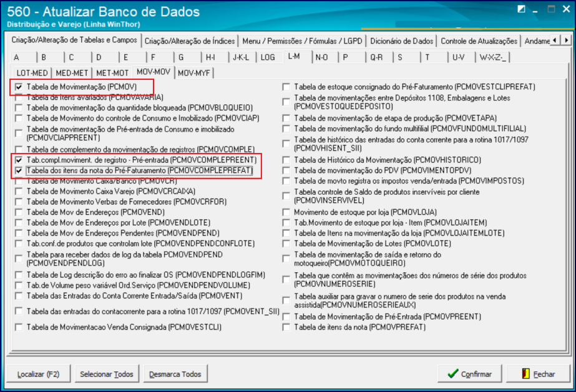Check the PCMOVPREENT Pré-Entrada checkbox

pyautogui.click(x=286, y=316)
